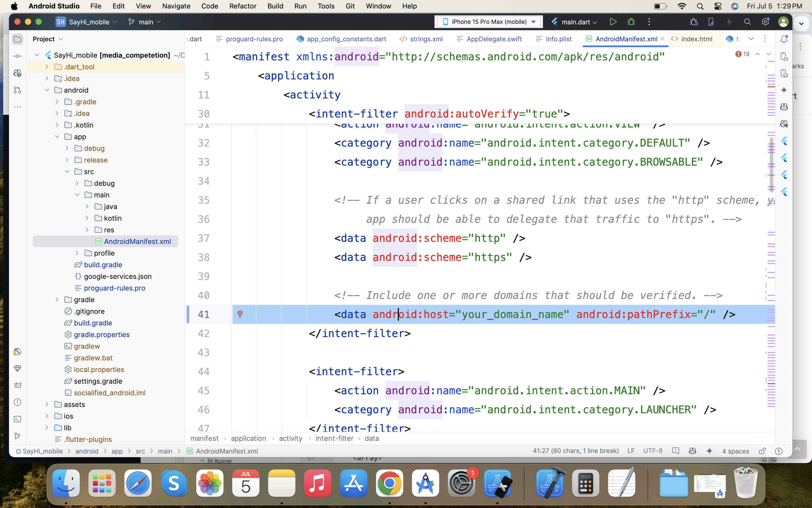This screenshot has width=812, height=508.
Task: Show more tool windows ellipsis icon
Action: (17, 107)
